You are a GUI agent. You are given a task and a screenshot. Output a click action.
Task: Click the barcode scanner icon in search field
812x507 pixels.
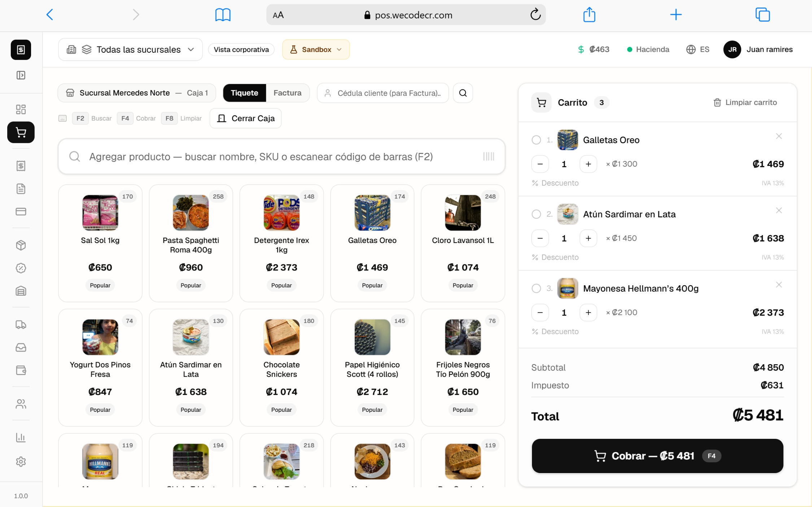[x=489, y=156]
